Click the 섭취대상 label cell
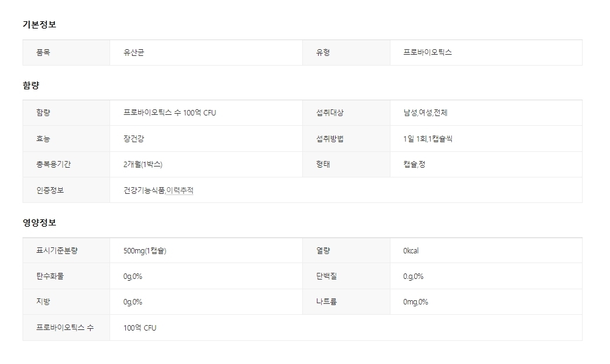 [x=330, y=113]
